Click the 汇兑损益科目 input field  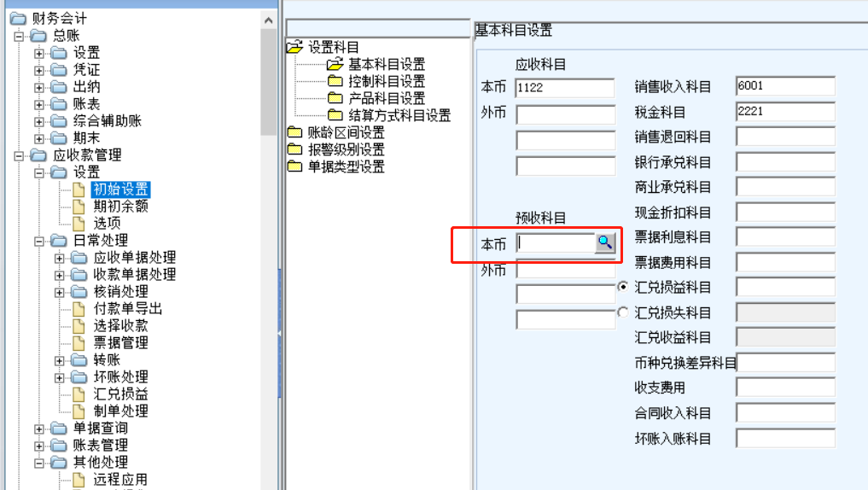coord(785,288)
